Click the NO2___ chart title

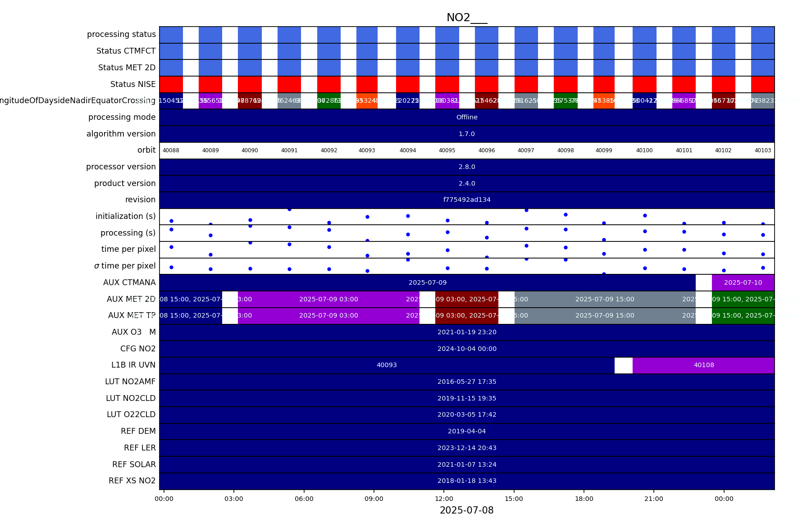[x=466, y=18]
